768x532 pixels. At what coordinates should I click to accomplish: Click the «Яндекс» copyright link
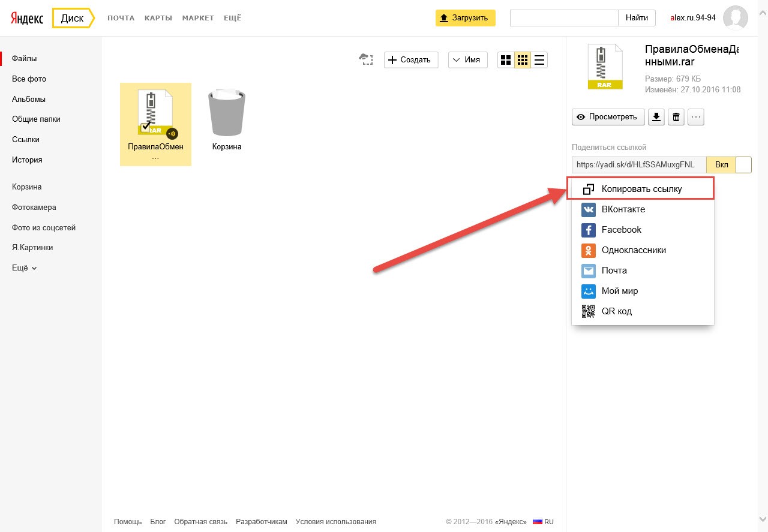click(x=511, y=522)
